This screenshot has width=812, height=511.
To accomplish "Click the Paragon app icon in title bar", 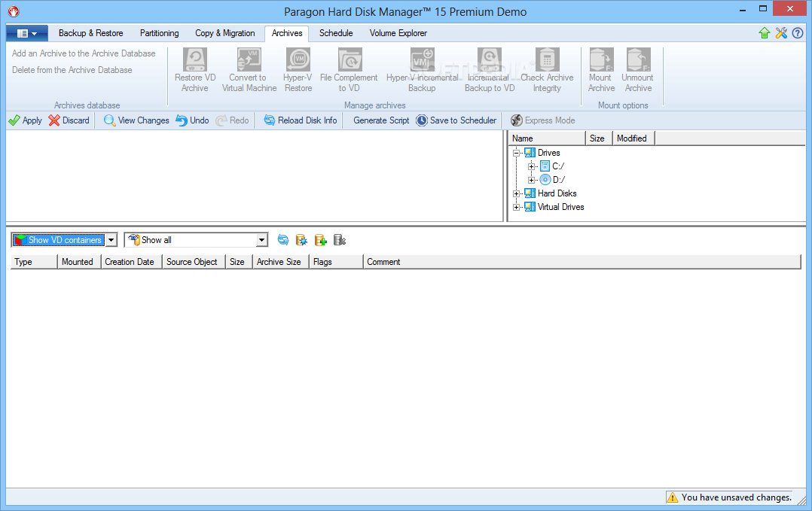I will [x=14, y=11].
